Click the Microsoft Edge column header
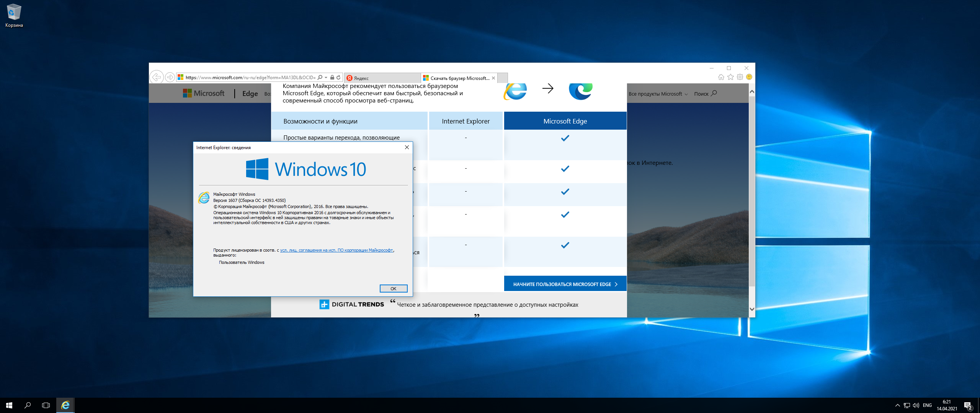 tap(565, 121)
